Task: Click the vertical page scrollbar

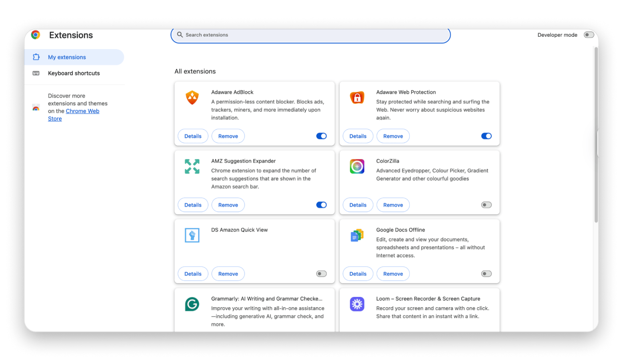Action: point(596,135)
